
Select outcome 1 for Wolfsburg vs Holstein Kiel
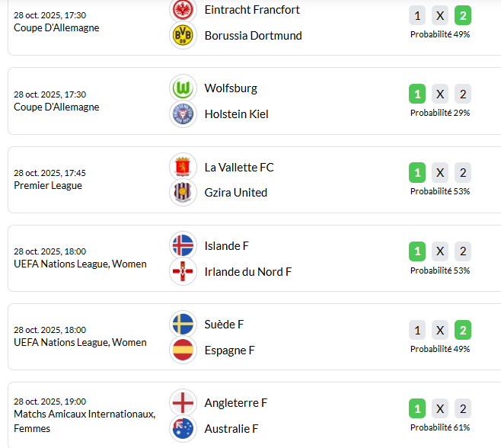417,94
